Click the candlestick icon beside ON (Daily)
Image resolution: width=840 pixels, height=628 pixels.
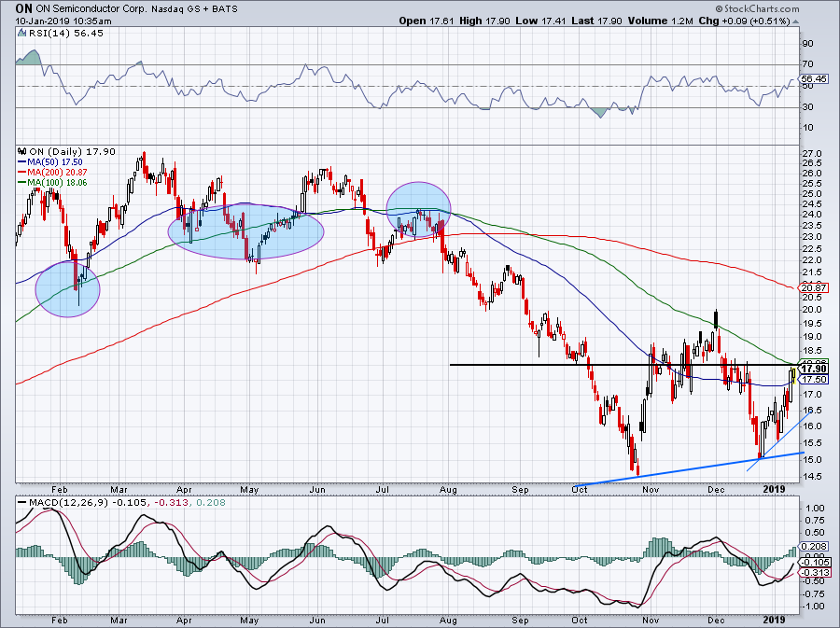[22, 151]
